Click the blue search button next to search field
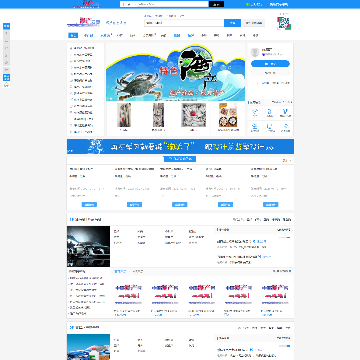The height and width of the screenshot is (360, 360). click(232, 23)
